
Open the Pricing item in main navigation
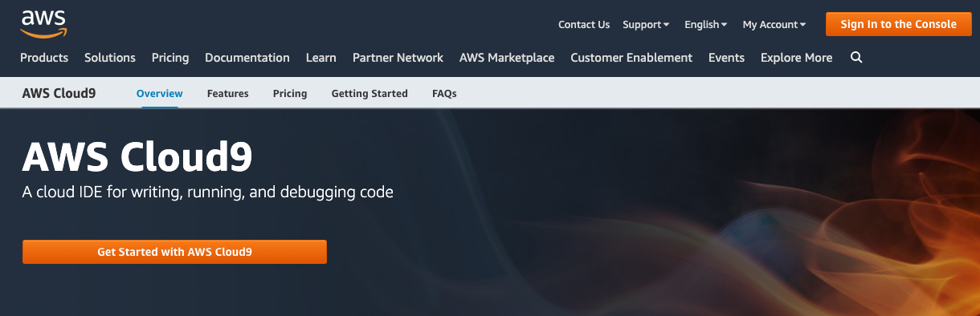[170, 58]
